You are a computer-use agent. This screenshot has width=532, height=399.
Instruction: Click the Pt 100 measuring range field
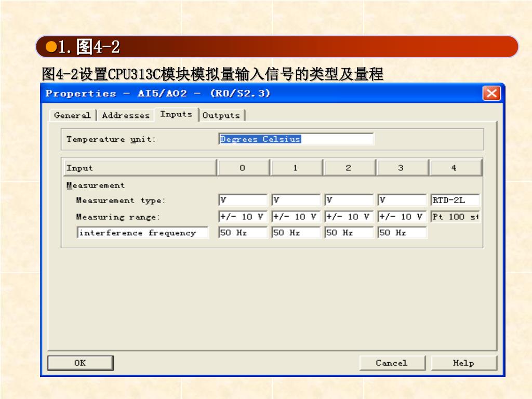click(455, 217)
